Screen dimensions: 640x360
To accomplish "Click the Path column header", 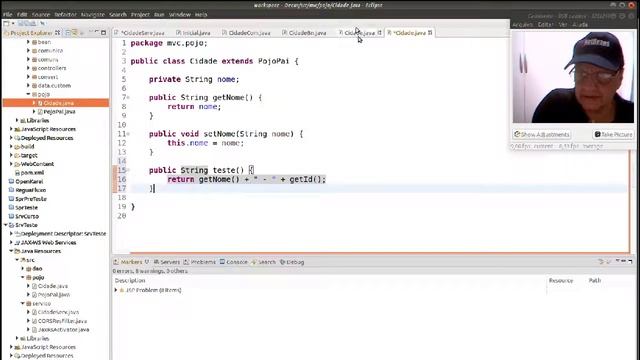I will click(595, 280).
